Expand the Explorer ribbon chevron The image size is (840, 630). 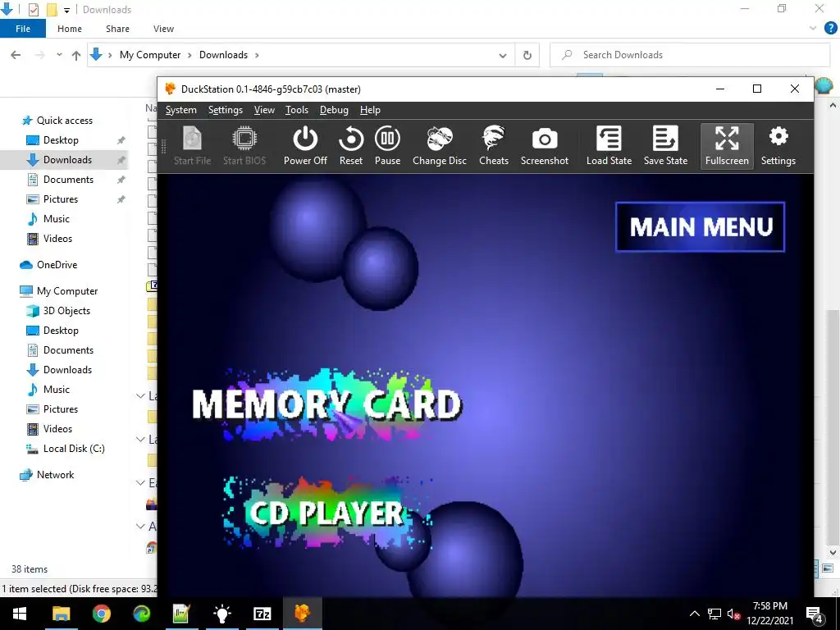[x=813, y=29]
